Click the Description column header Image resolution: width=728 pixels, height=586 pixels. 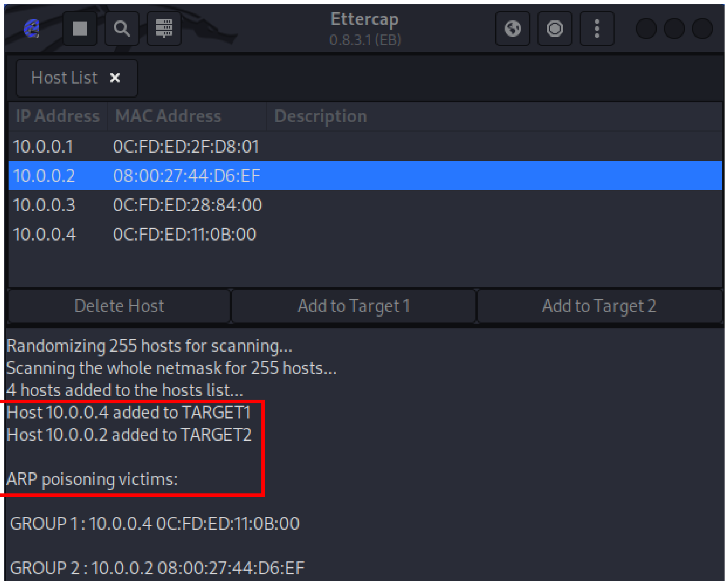pos(321,116)
